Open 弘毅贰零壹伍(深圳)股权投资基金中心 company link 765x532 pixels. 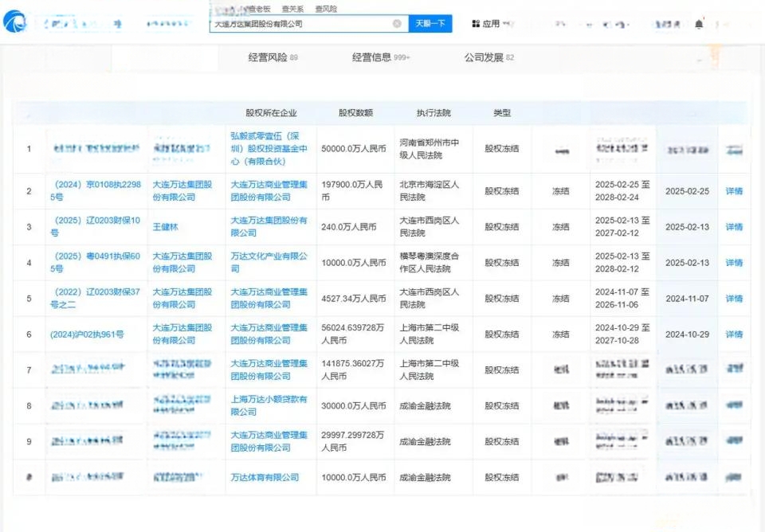(x=269, y=148)
